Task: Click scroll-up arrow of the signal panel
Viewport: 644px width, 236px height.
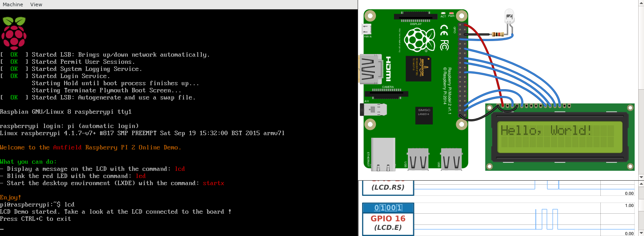Action: (x=640, y=184)
